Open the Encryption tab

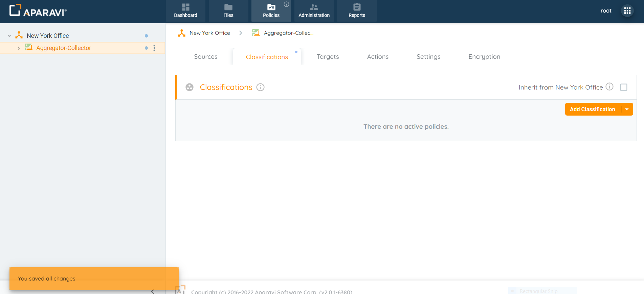click(484, 57)
